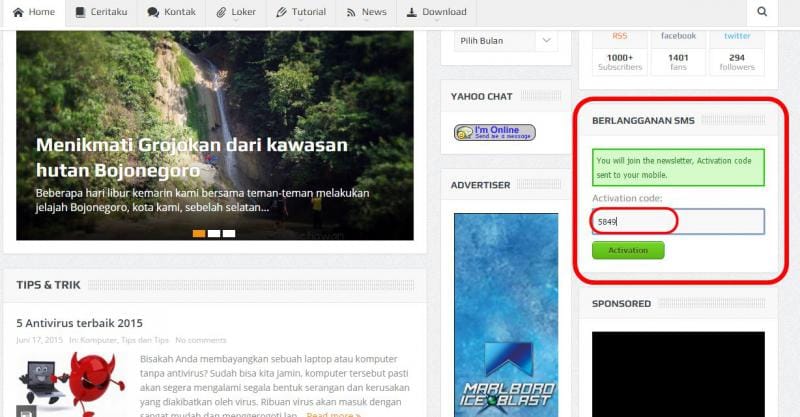Open the Download menu
The image size is (800, 417).
(437, 12)
